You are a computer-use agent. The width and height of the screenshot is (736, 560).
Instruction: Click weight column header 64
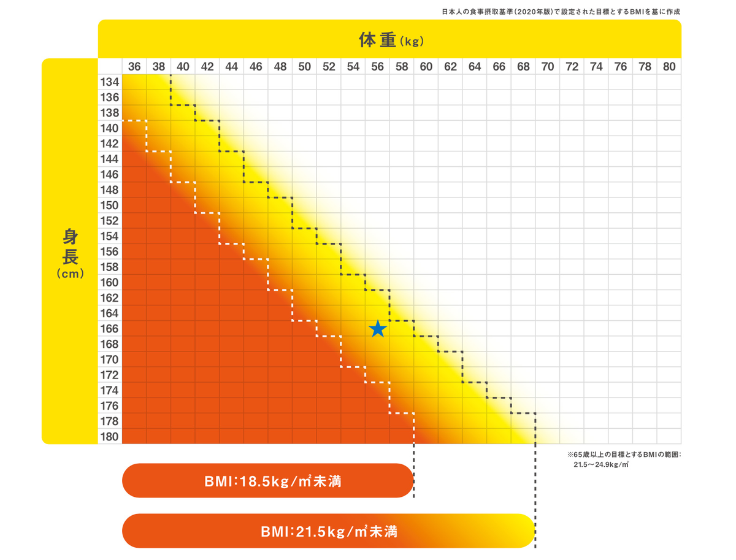(x=475, y=66)
